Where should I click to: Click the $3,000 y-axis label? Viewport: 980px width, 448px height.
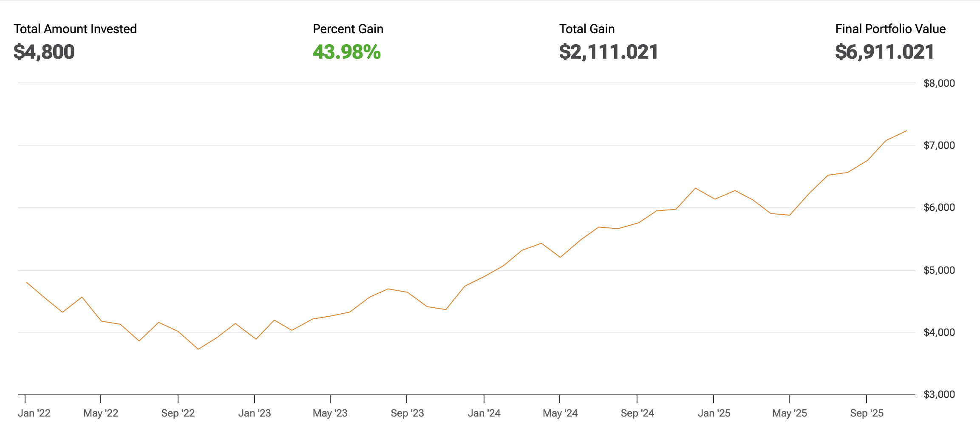pos(939,394)
